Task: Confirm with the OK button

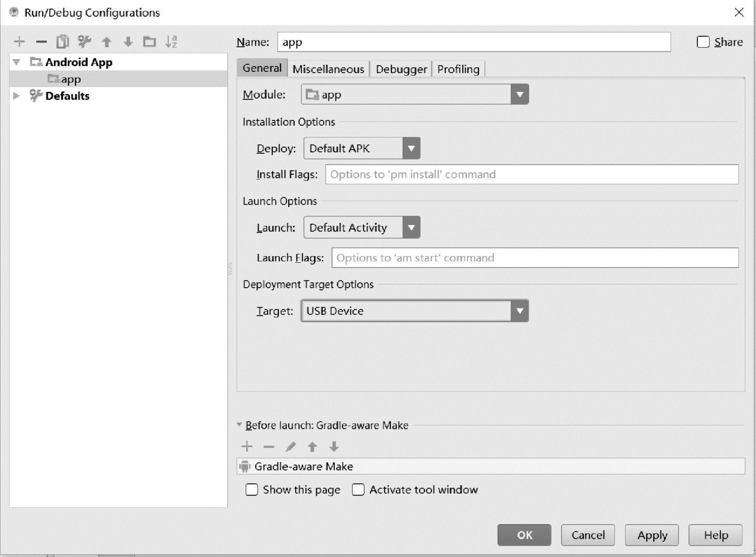Action: (x=524, y=535)
